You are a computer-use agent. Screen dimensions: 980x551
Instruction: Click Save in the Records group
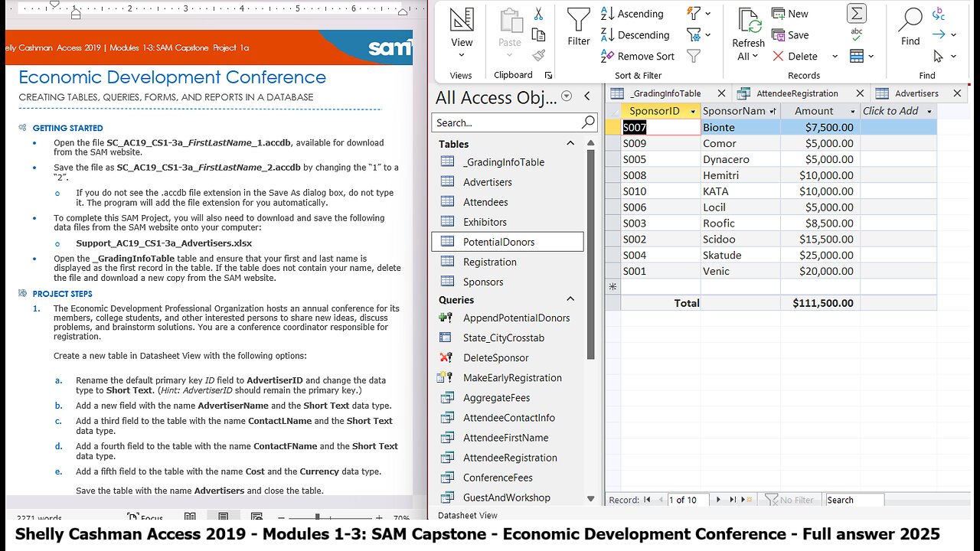click(x=790, y=34)
